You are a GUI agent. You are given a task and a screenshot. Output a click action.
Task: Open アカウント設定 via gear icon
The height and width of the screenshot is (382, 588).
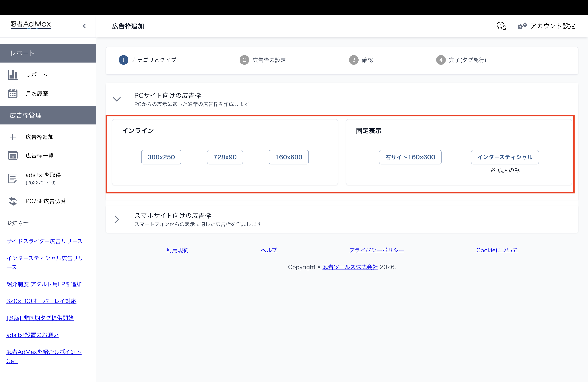pyautogui.click(x=522, y=26)
